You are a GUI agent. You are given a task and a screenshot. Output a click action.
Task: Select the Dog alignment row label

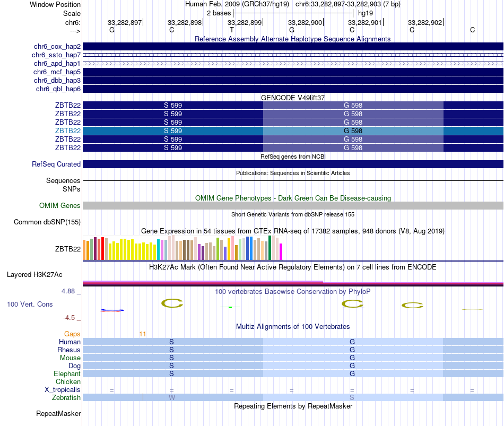coord(74,366)
